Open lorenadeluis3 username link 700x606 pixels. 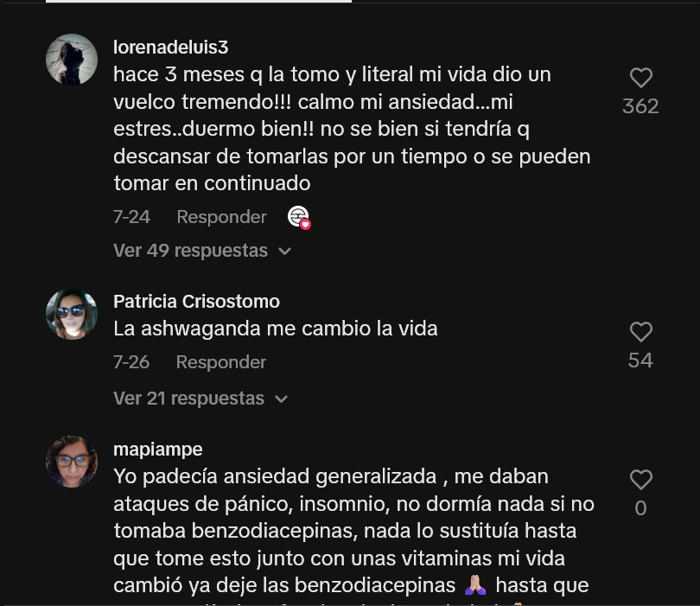pos(170,47)
